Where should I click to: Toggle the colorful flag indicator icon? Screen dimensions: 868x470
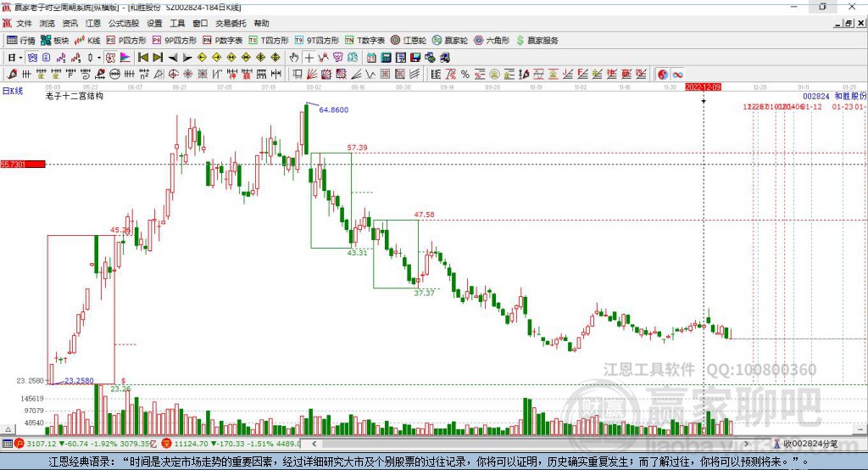125,58
